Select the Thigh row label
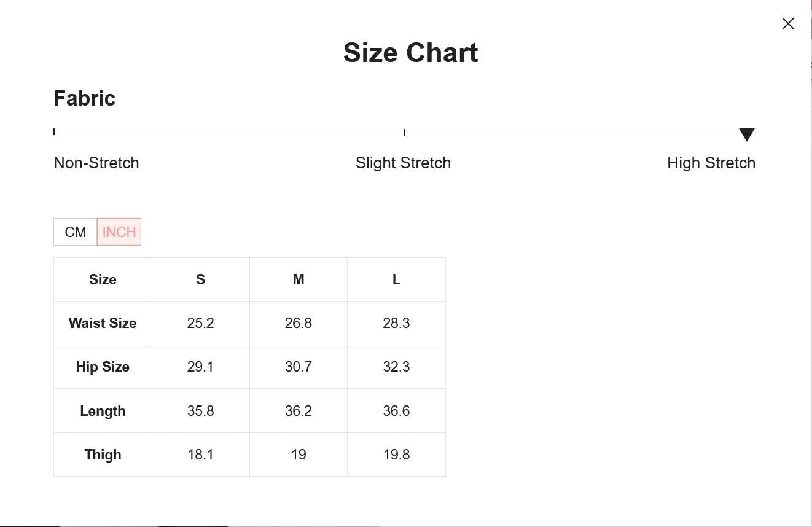Image resolution: width=812 pixels, height=527 pixels. (103, 455)
